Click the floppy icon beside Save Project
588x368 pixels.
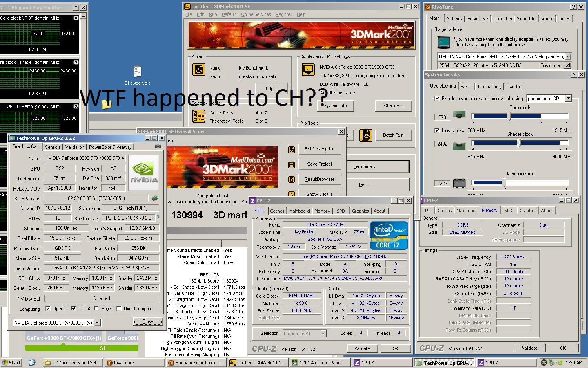(x=292, y=164)
